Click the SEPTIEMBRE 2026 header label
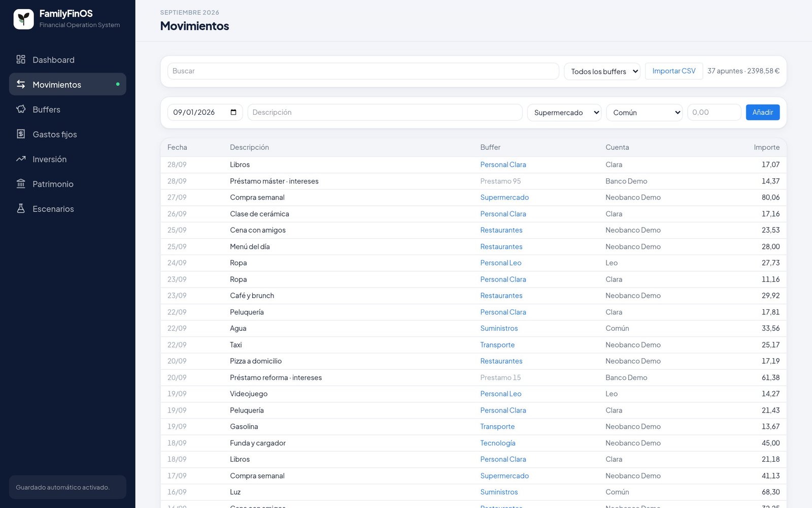This screenshot has height=508, width=812. (x=190, y=12)
